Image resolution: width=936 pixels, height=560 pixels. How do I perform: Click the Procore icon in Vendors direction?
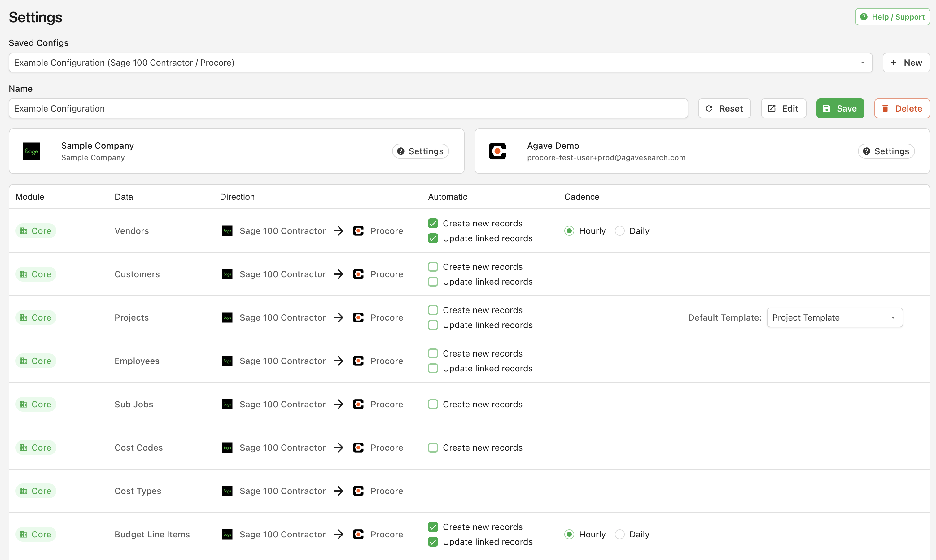click(x=358, y=230)
